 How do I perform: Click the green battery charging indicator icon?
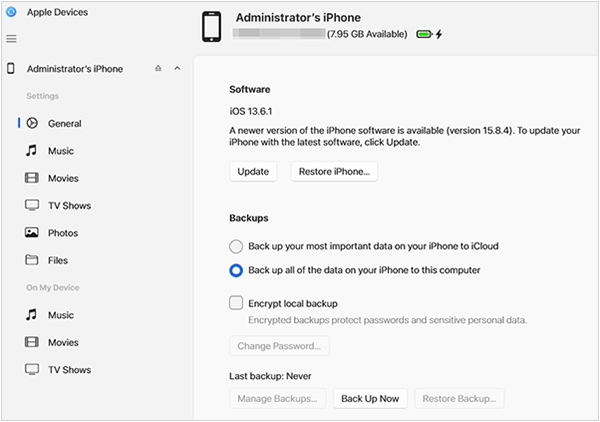pyautogui.click(x=424, y=34)
